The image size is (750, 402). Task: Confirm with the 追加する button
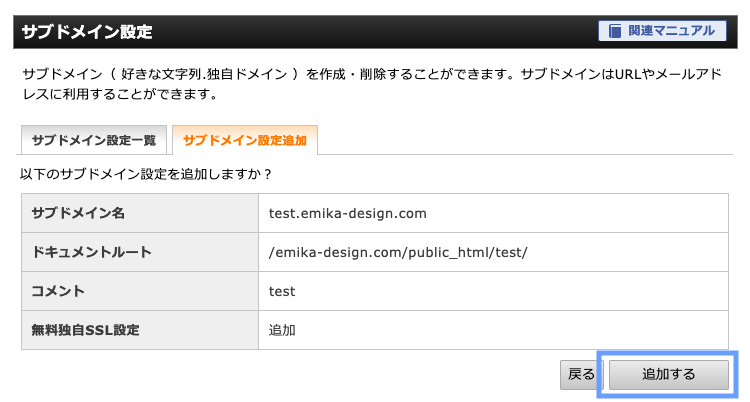point(668,374)
